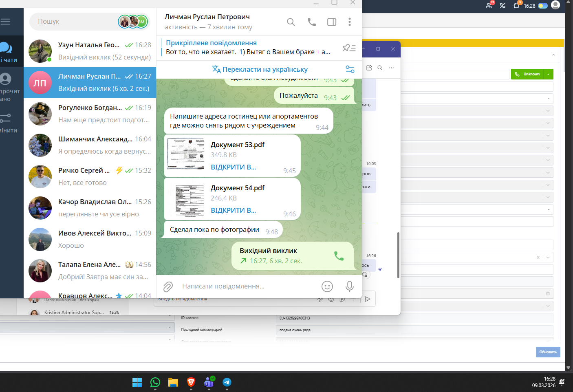Open the unread chats folder
This screenshot has width=573, height=392.
click(9, 87)
